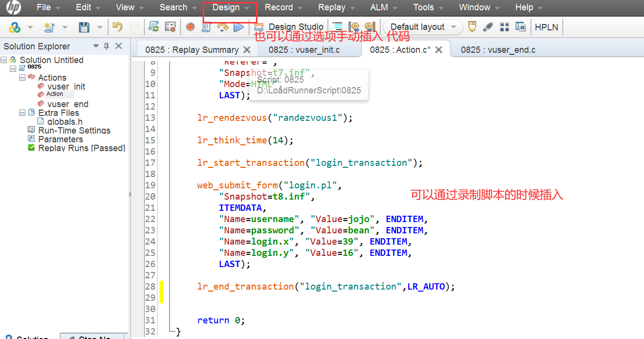Click the lr_end_transaction code line
Image resolution: width=644 pixels, height=339 pixels.
[x=326, y=286]
